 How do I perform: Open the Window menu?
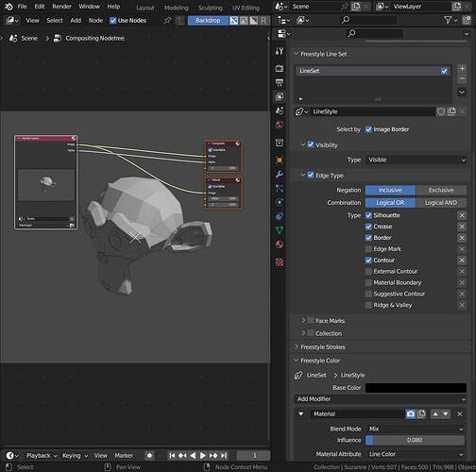pos(89,7)
